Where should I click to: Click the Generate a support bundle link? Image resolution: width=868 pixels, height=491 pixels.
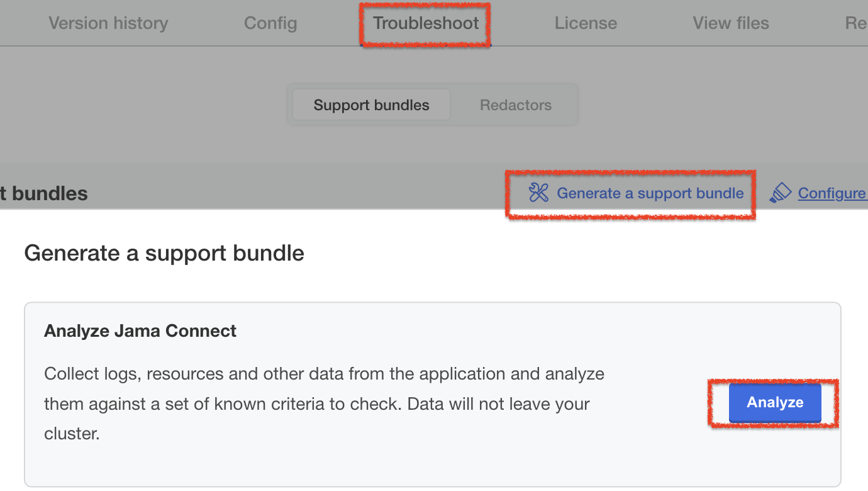point(650,193)
